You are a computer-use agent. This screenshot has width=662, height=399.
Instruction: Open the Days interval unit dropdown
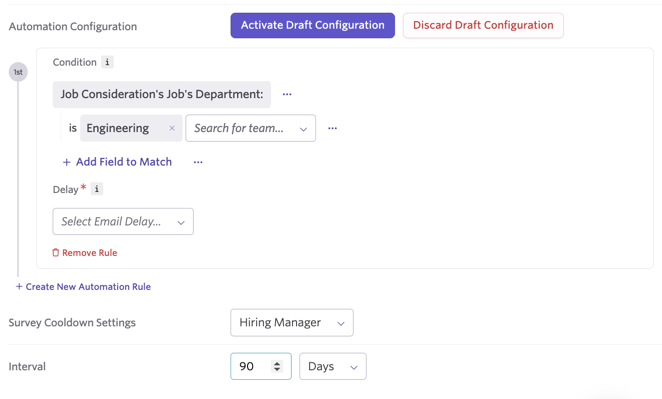pos(333,366)
